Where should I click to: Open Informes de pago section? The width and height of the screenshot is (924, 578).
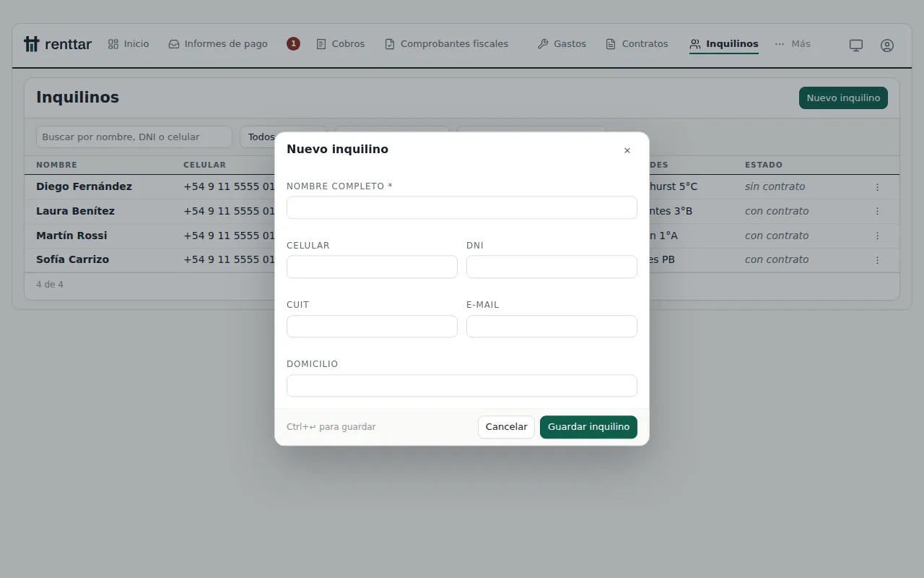pos(218,44)
